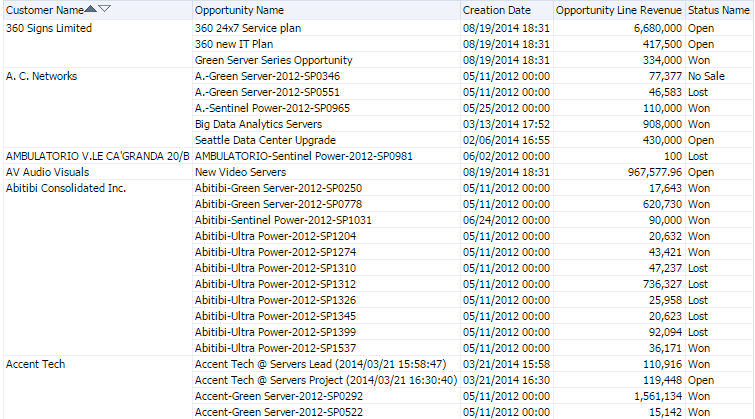Select the Abitibi Consolidated Inc. customer cell
Screen dimensions: 755x419
[x=65, y=188]
